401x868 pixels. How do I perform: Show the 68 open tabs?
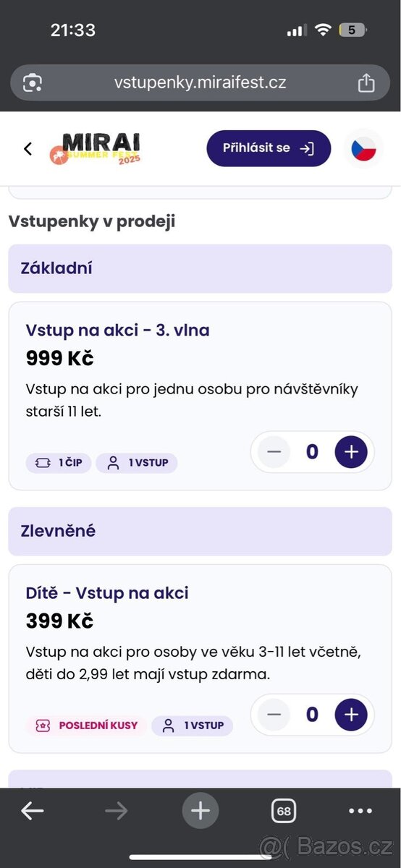click(x=284, y=811)
